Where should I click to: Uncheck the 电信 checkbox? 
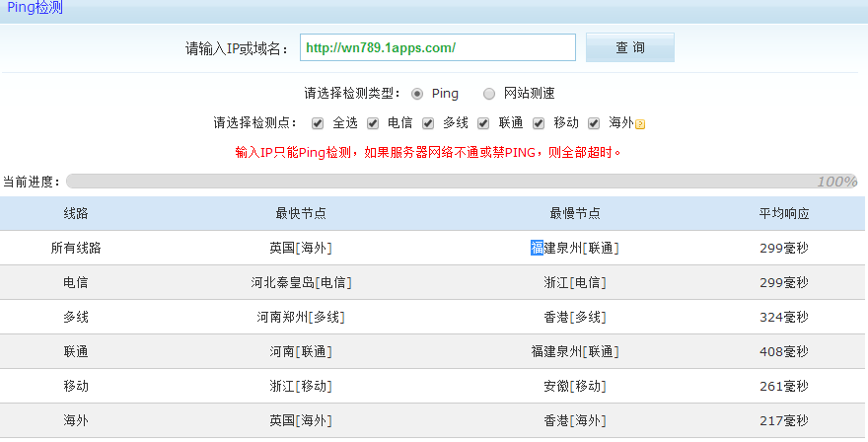(373, 123)
